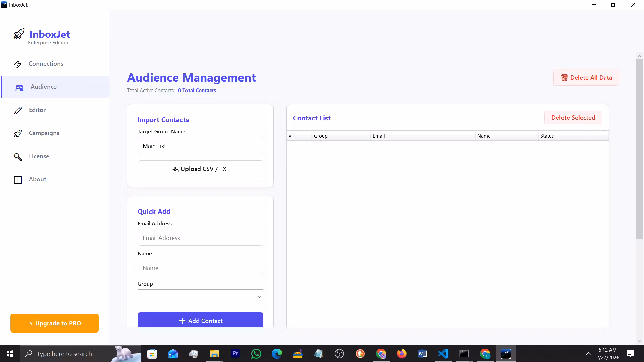Image resolution: width=644 pixels, height=362 pixels.
Task: Click the Campaigns rocket icon
Action: 18,133
